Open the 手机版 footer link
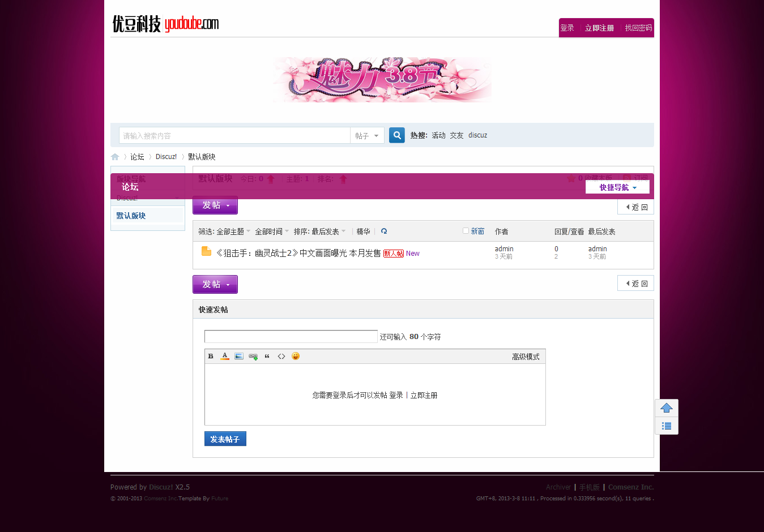 pyautogui.click(x=589, y=487)
